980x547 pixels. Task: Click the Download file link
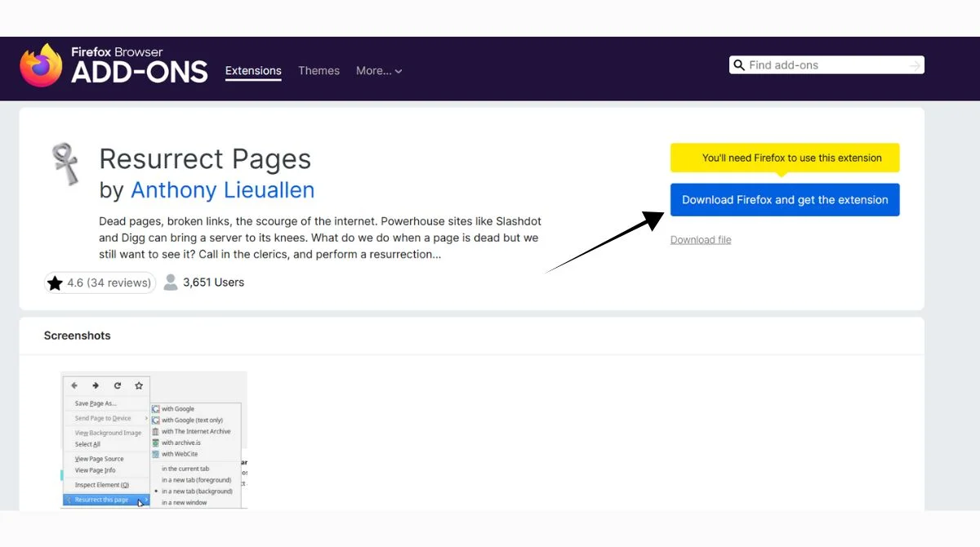point(701,240)
